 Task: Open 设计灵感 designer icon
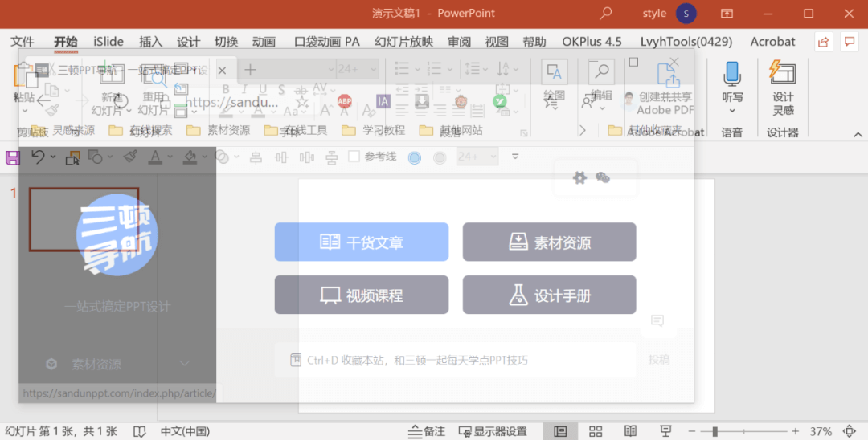tap(782, 72)
